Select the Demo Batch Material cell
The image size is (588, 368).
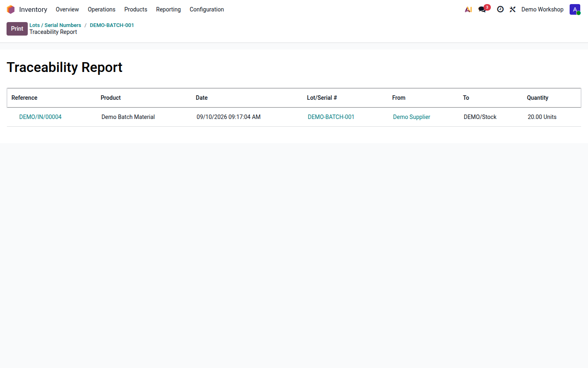tap(128, 117)
